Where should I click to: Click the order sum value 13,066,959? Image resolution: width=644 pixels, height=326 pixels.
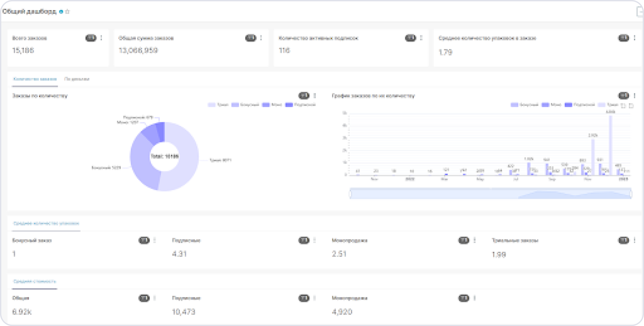(138, 50)
